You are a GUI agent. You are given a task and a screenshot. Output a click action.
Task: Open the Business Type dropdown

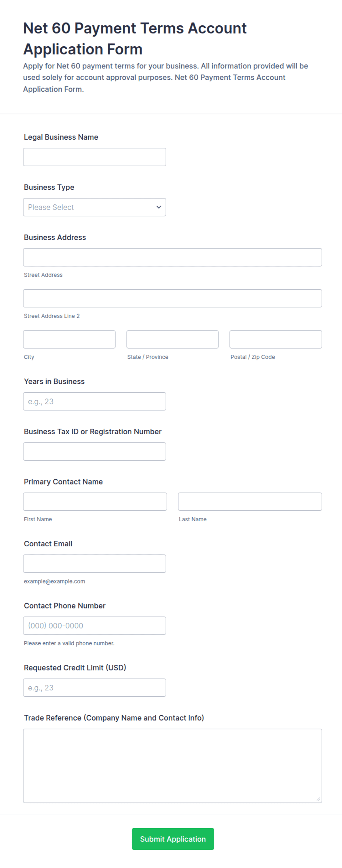[x=95, y=207]
